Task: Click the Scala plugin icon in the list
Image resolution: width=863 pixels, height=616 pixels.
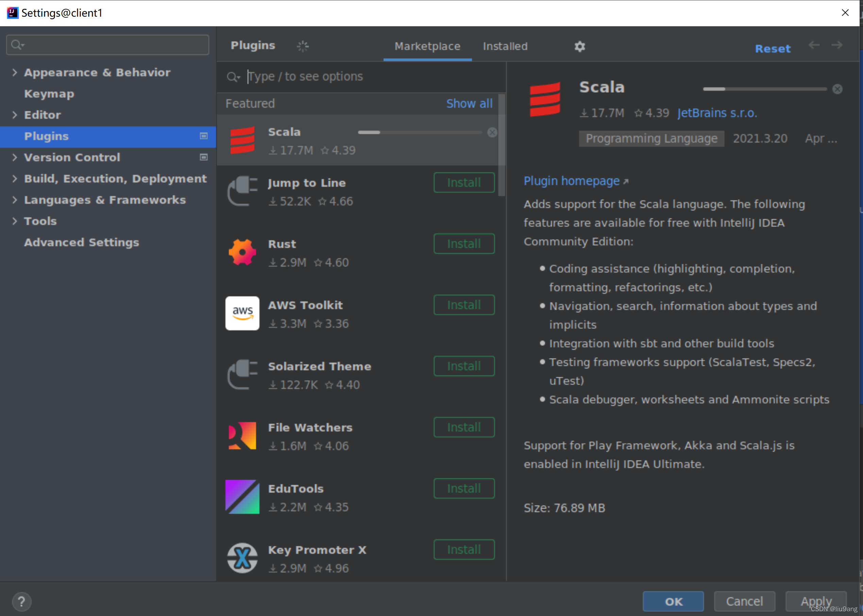Action: 242,140
